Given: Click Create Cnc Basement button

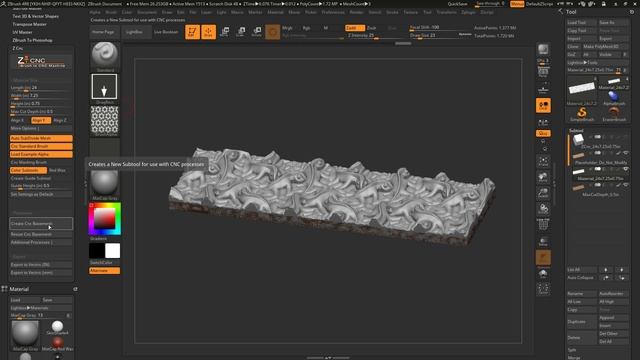Looking at the screenshot, I should [41, 224].
